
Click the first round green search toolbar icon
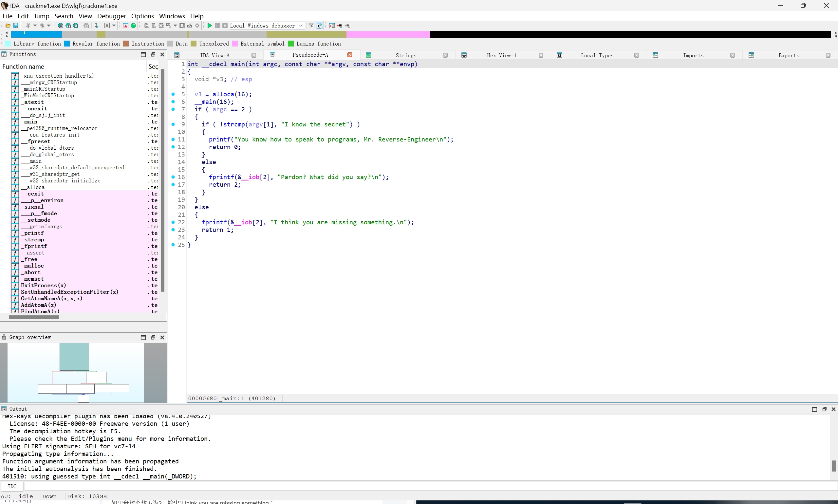pos(61,26)
